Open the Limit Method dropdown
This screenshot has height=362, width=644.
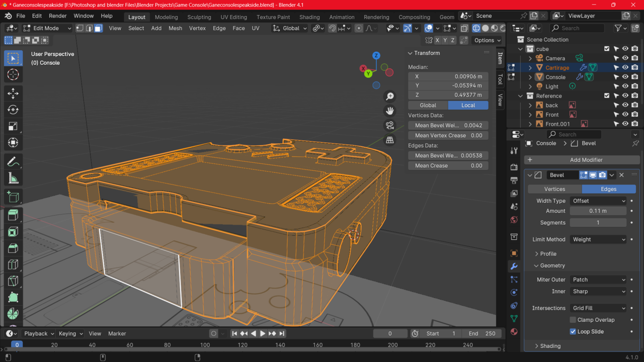[598, 239]
